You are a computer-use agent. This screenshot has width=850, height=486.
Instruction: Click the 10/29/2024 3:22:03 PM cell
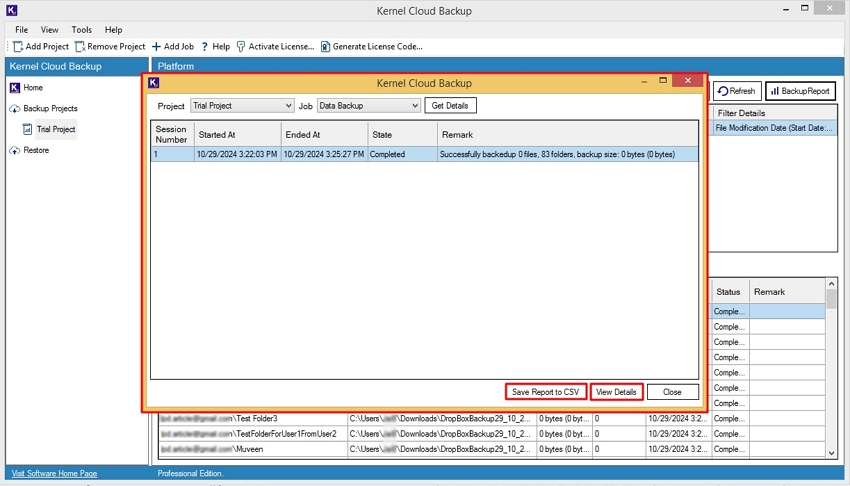237,154
